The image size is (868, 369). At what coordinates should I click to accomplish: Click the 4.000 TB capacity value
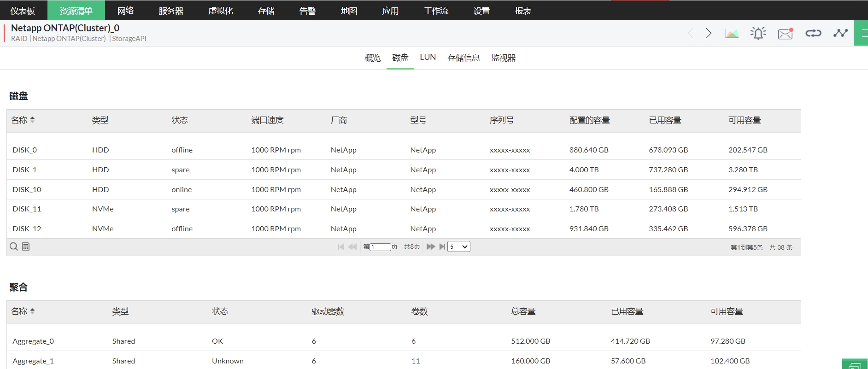click(584, 170)
